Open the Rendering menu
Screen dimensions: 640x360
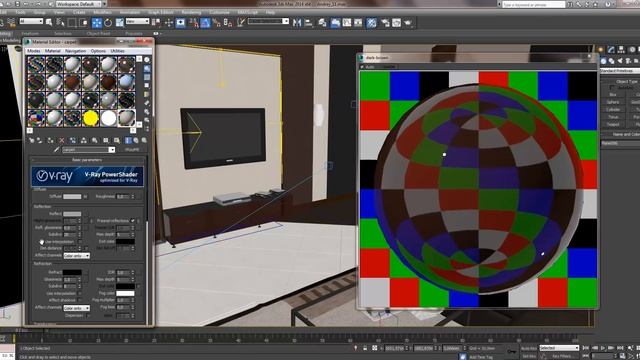191,12
